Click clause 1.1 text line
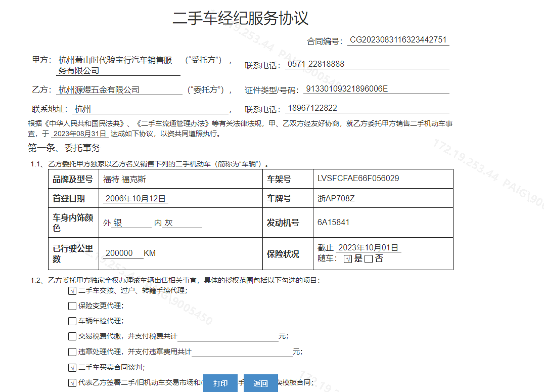 150,164
